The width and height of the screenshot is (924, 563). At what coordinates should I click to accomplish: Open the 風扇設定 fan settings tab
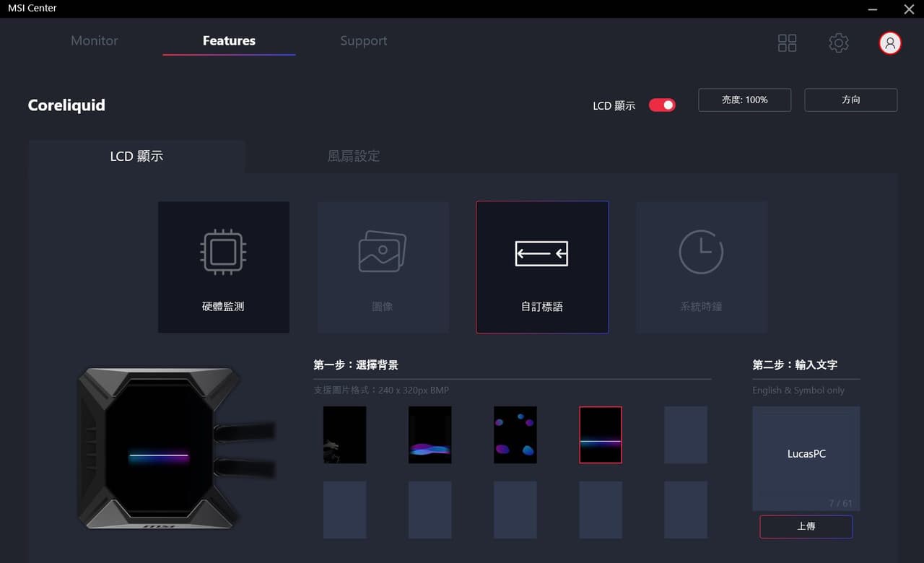pos(354,156)
